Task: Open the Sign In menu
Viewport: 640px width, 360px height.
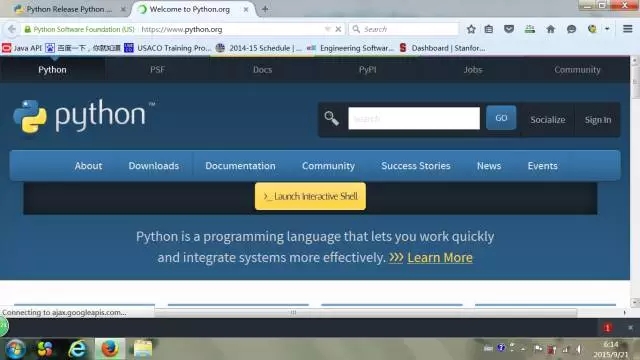Action: [x=598, y=120]
